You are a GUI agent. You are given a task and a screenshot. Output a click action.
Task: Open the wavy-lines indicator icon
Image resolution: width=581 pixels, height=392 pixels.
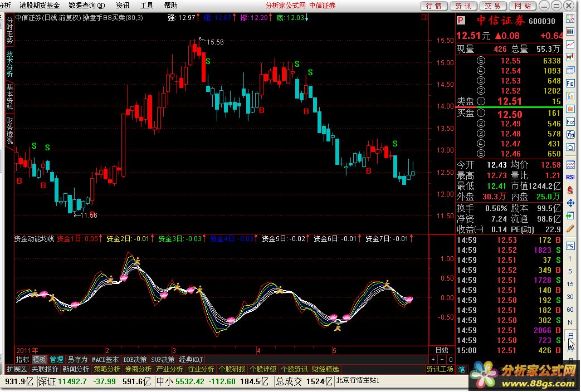(x=570, y=164)
